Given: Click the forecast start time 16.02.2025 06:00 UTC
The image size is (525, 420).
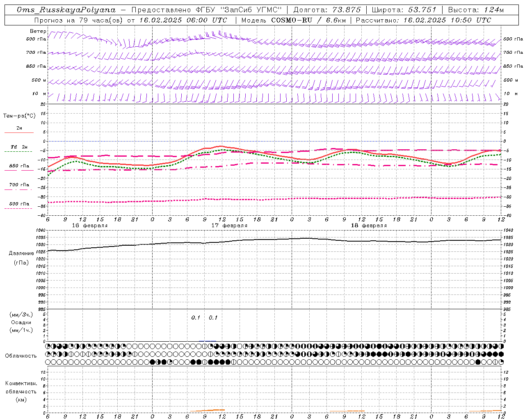Looking at the screenshot, I should tap(183, 20).
